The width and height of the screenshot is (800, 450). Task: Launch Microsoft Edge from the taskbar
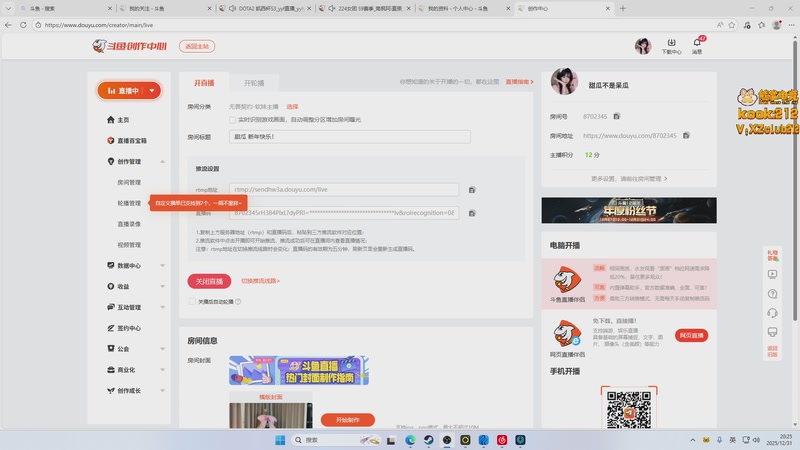(410, 440)
